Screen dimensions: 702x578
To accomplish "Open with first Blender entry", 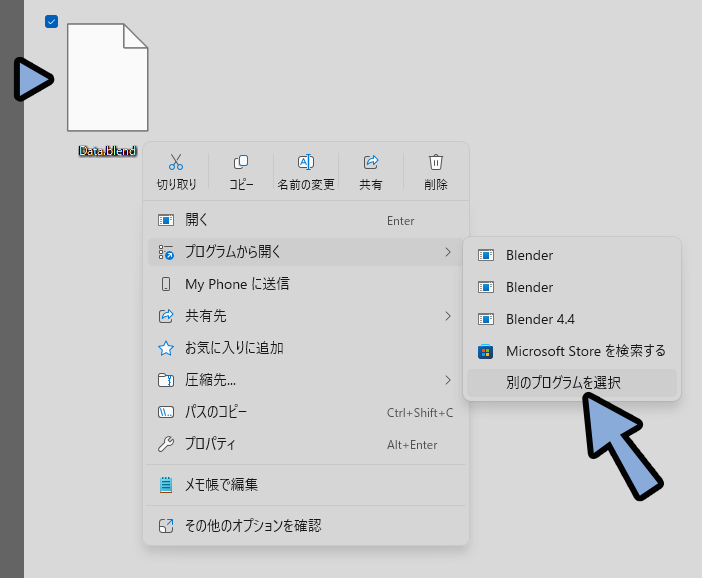I will pyautogui.click(x=529, y=255).
